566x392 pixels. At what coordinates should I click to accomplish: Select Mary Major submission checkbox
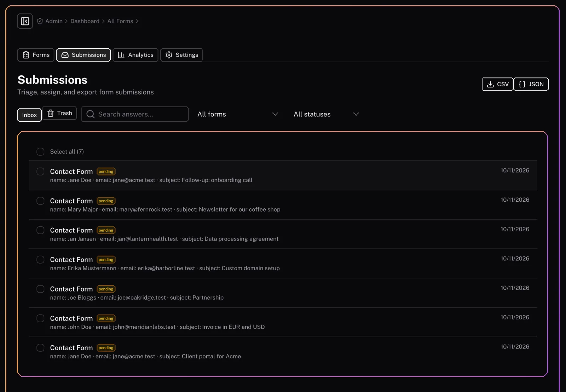click(x=40, y=201)
